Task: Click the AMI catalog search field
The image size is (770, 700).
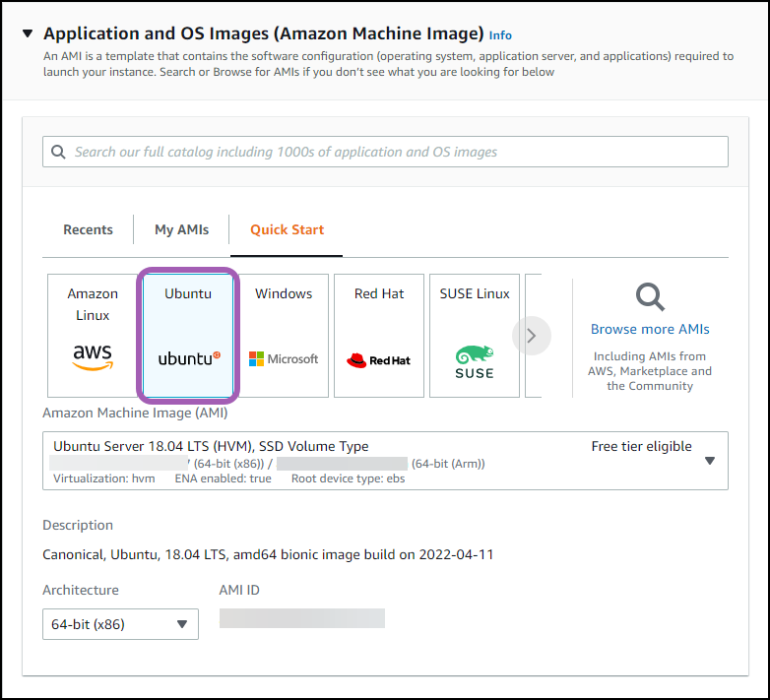Action: 385,152
